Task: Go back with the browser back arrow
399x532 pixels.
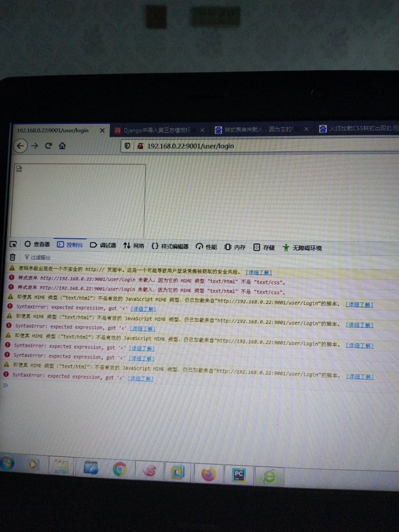Action: [20, 146]
